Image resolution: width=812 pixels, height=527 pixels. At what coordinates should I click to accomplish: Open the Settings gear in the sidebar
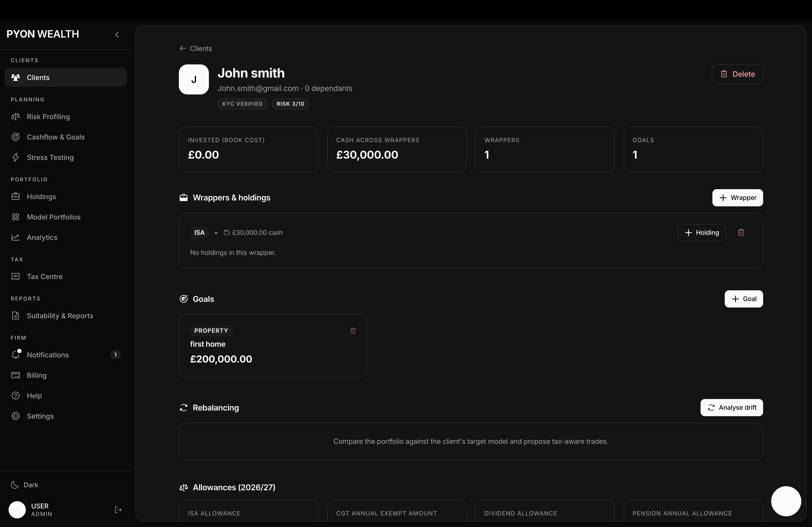(x=16, y=416)
